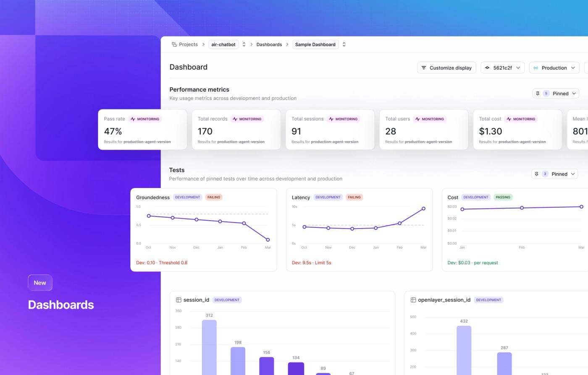Open the Groundedness test chart title

(x=153, y=197)
